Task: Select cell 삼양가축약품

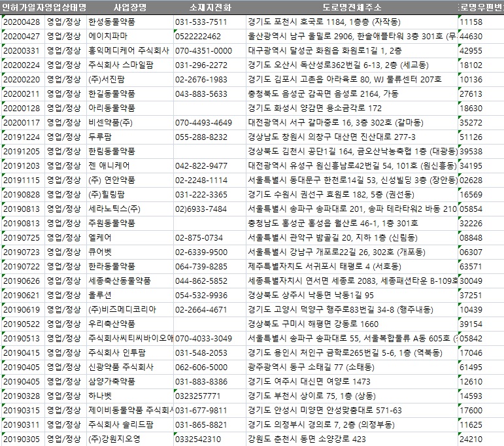Action: coord(130,382)
